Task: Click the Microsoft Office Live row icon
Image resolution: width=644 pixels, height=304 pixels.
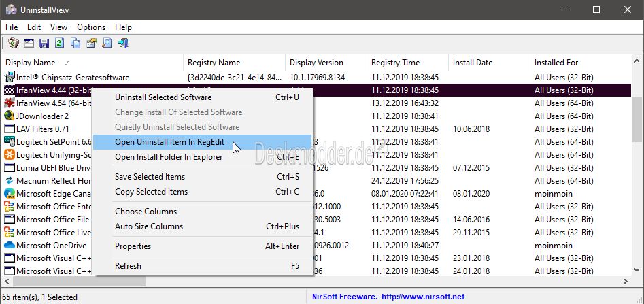Action: pyautogui.click(x=9, y=233)
